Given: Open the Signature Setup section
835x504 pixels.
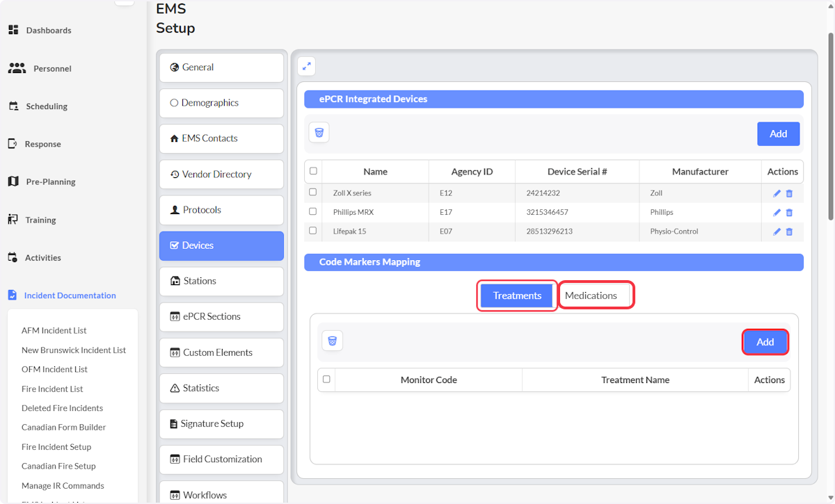Looking at the screenshot, I should coord(221,423).
